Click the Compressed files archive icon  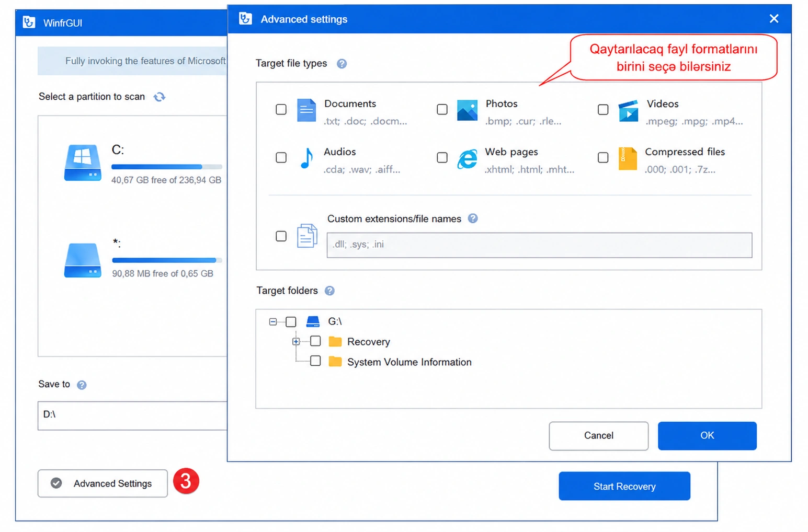click(x=628, y=158)
